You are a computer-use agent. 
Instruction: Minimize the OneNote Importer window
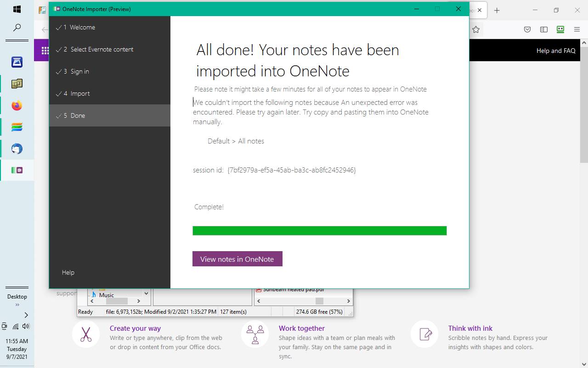[x=417, y=9]
